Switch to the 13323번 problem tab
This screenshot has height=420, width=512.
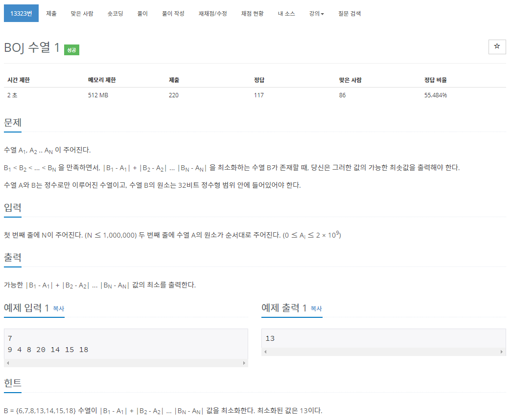coord(21,13)
